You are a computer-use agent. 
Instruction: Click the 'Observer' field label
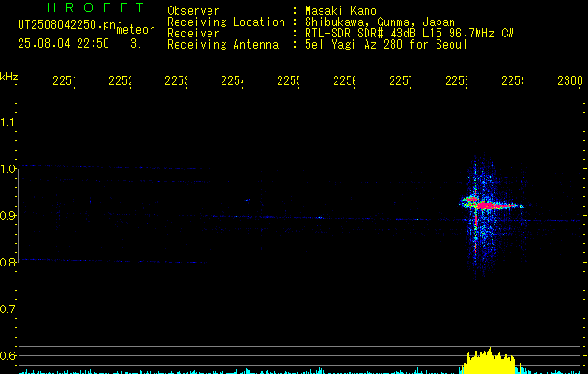[194, 10]
